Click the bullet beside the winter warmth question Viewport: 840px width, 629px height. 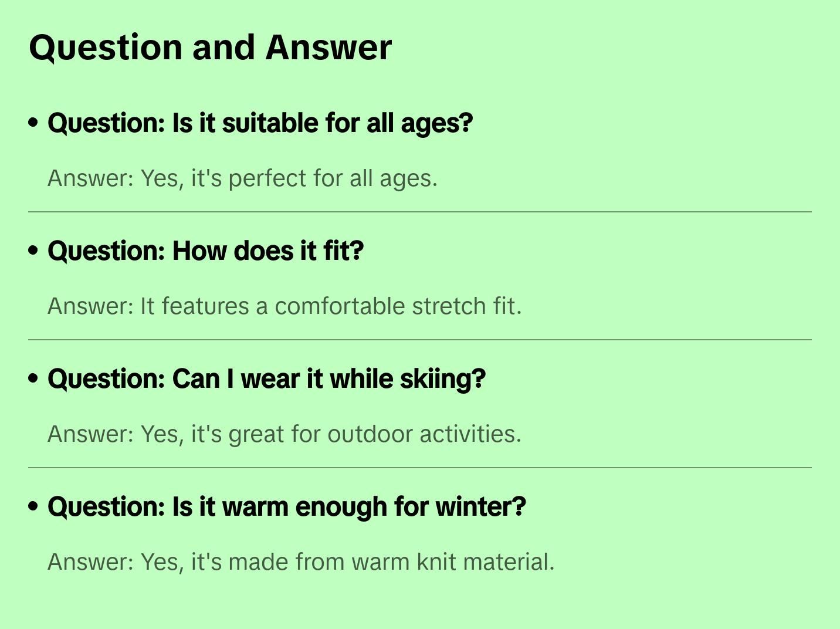(x=33, y=507)
